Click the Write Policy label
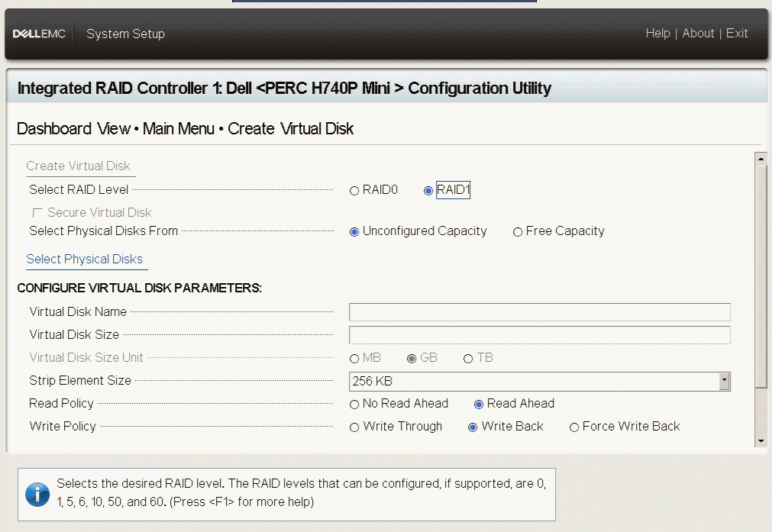 [x=63, y=427]
